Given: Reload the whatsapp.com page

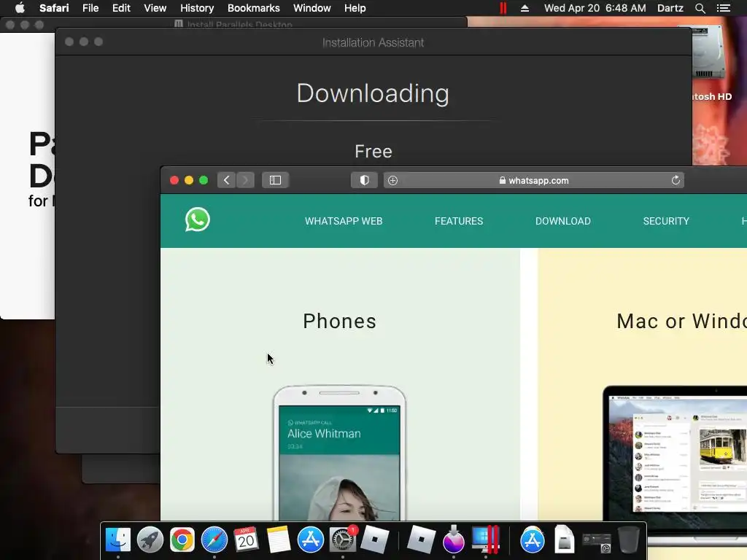Looking at the screenshot, I should coord(675,180).
